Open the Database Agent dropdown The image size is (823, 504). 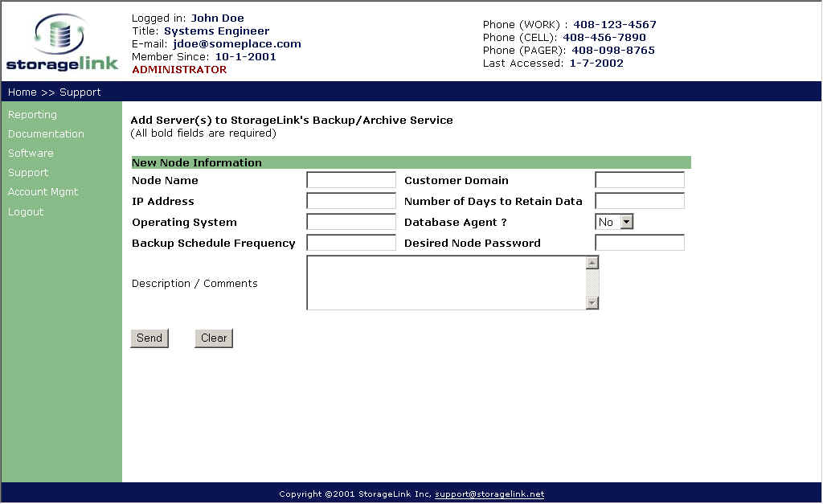(614, 222)
